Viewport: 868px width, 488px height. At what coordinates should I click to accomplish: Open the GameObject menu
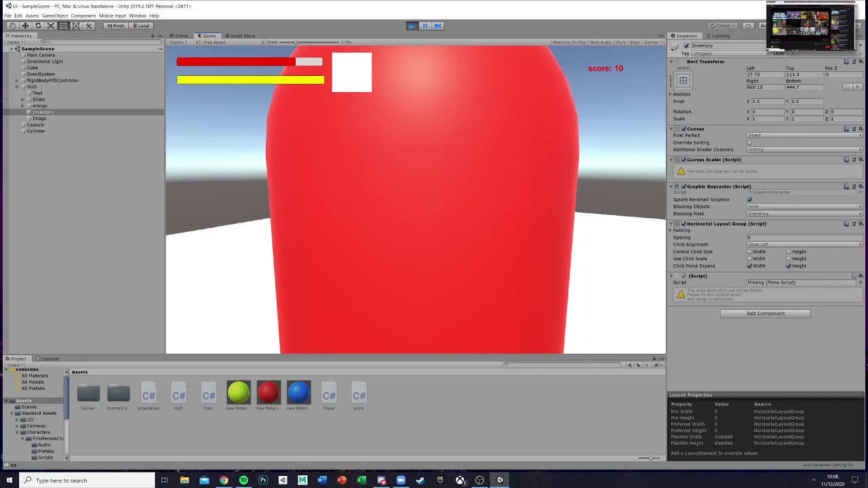pyautogui.click(x=55, y=16)
